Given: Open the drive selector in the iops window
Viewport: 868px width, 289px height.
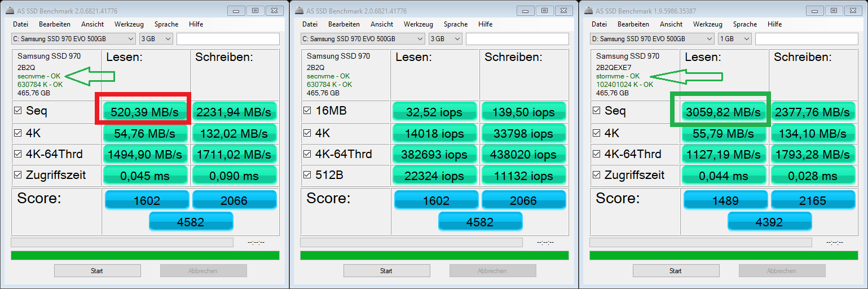Looking at the screenshot, I should tap(363, 39).
